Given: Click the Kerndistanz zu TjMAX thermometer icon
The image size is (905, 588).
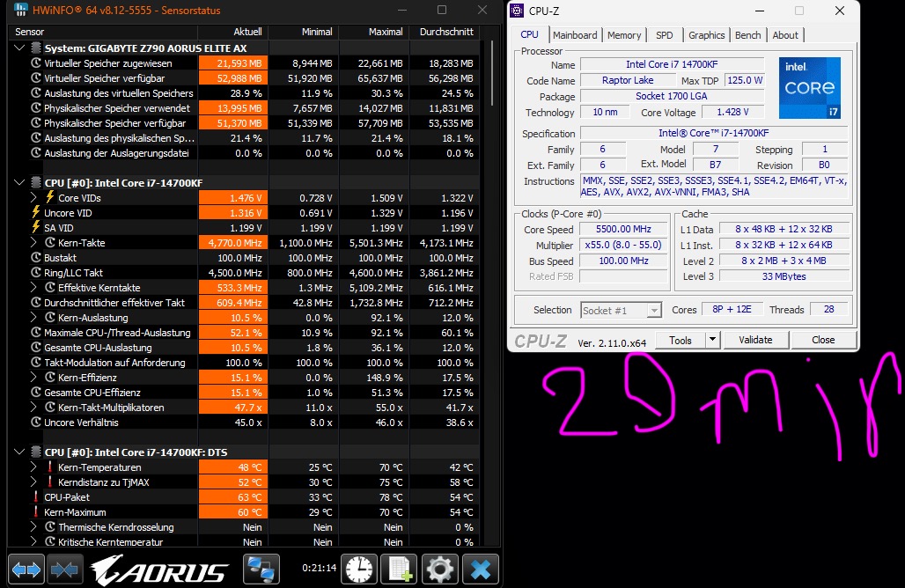Looking at the screenshot, I should 49,481.
